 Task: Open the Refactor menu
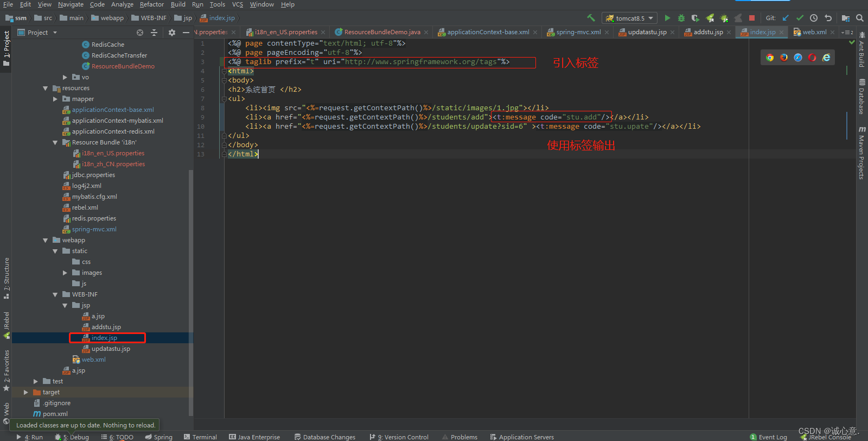click(152, 4)
